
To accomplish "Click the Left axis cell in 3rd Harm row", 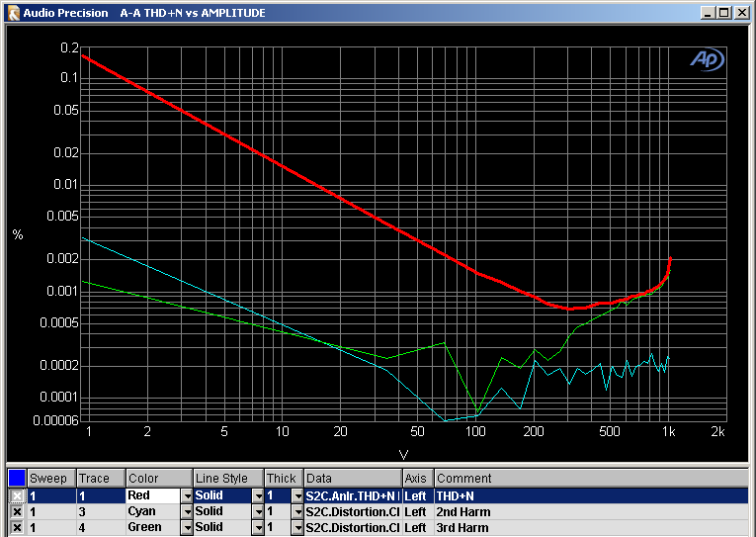I will (418, 528).
